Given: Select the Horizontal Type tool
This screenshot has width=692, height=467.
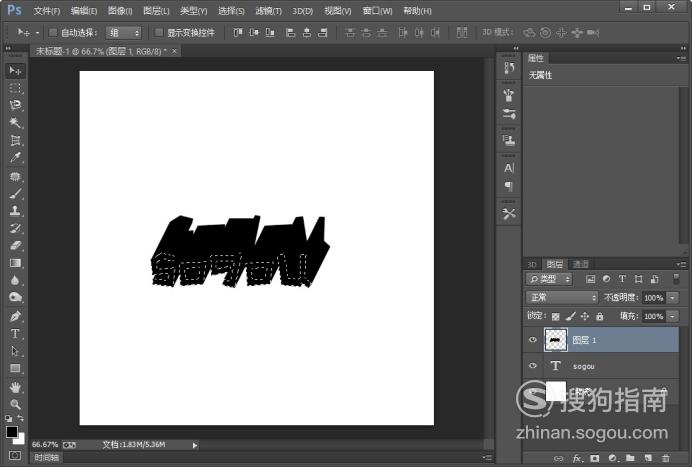Looking at the screenshot, I should 15,334.
